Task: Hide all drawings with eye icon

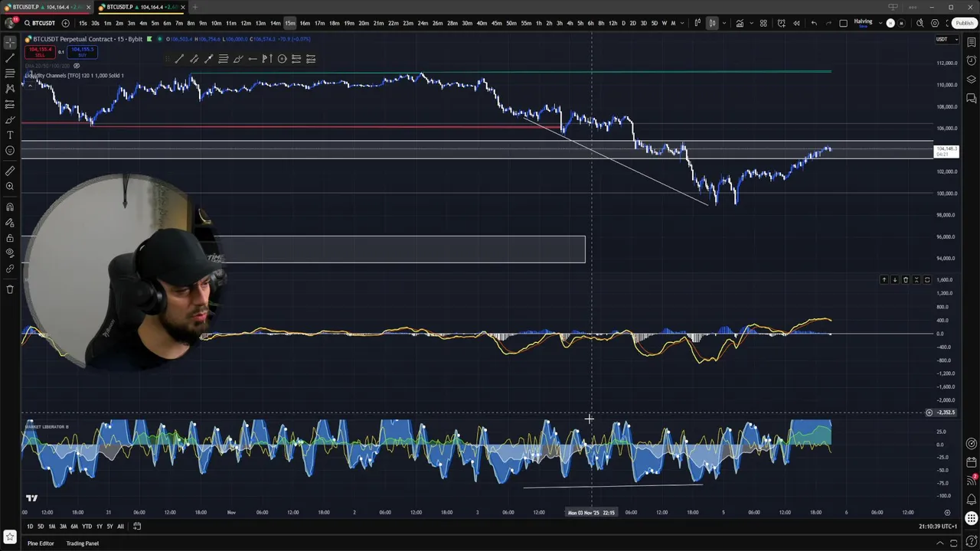Action: (10, 253)
